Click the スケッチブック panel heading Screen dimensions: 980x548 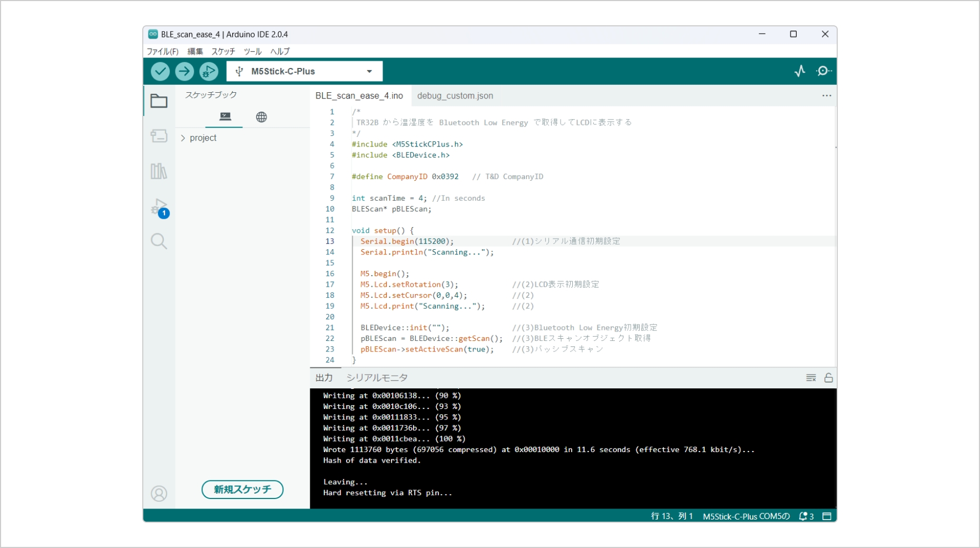(211, 95)
